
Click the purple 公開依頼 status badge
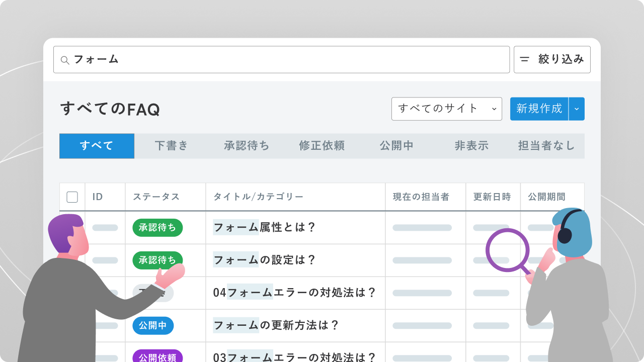157,357
